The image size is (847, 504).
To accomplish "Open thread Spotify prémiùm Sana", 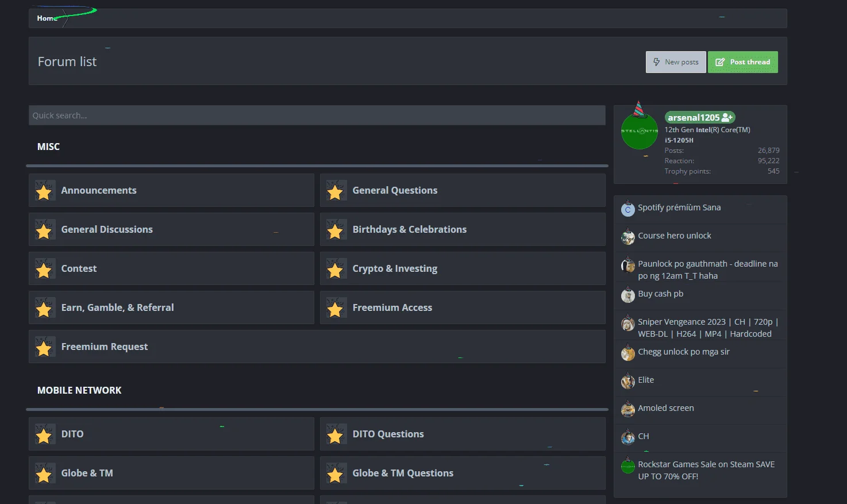I will click(x=679, y=207).
